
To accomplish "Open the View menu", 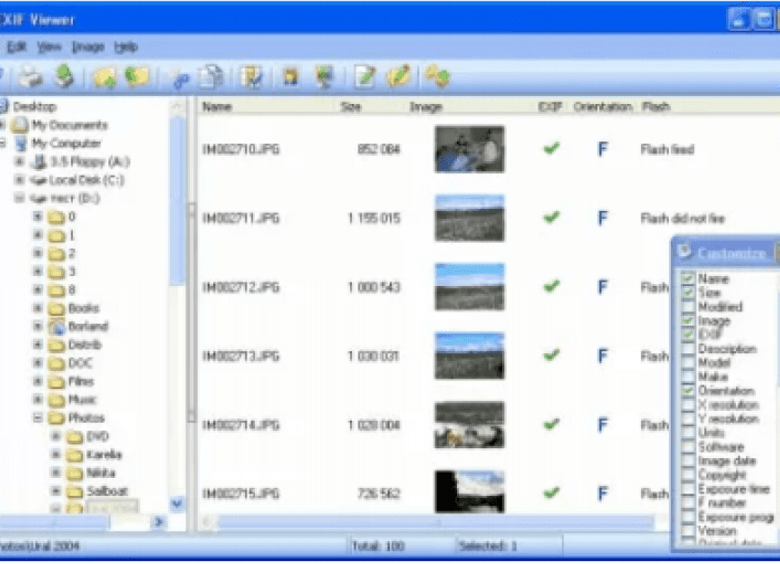I will click(49, 47).
